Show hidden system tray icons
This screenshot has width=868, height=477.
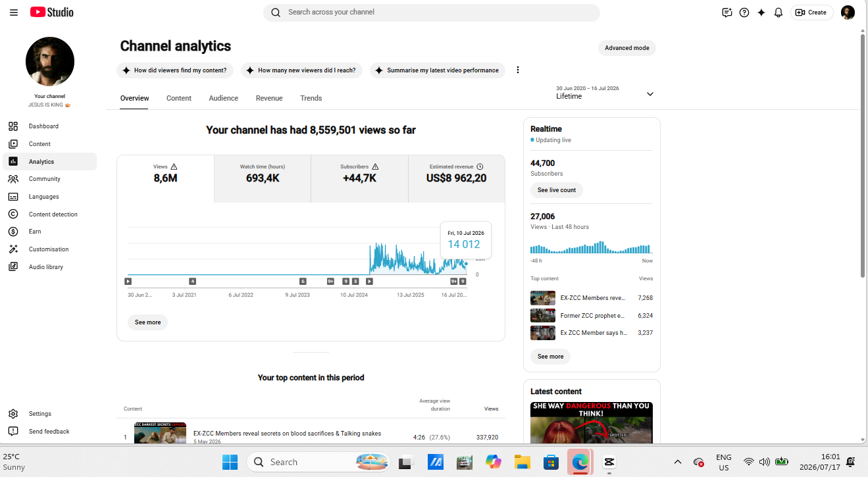[677, 463]
